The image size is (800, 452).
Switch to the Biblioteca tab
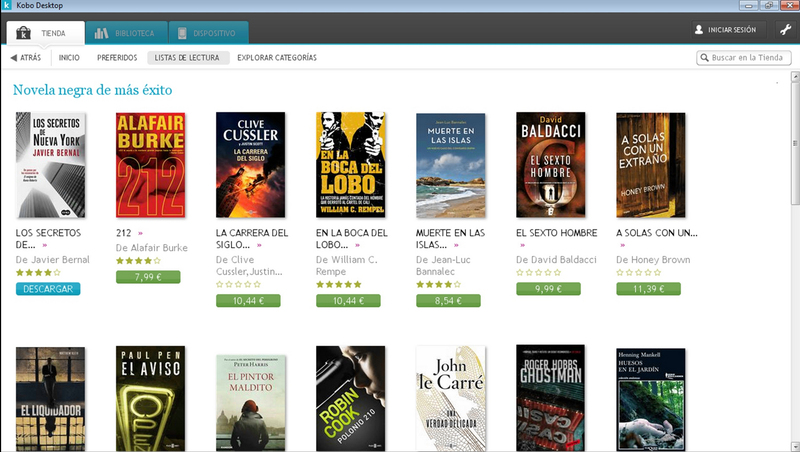tap(127, 33)
